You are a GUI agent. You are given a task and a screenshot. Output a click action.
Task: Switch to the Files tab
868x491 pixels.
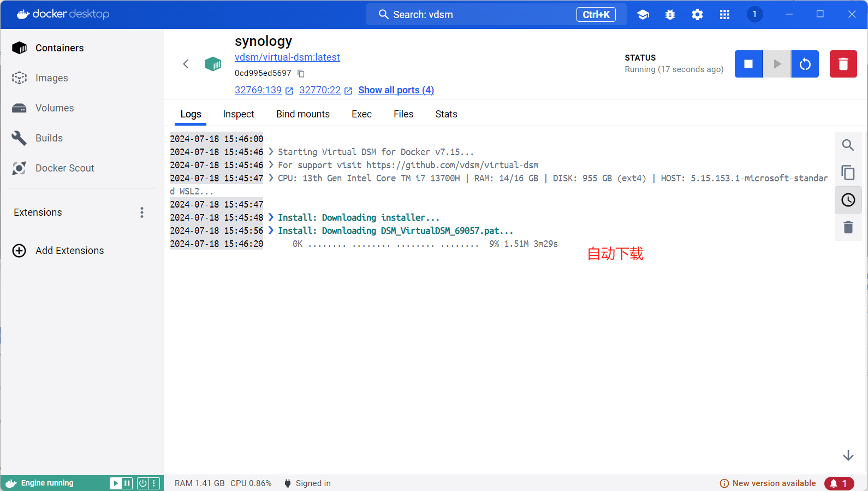tap(403, 114)
